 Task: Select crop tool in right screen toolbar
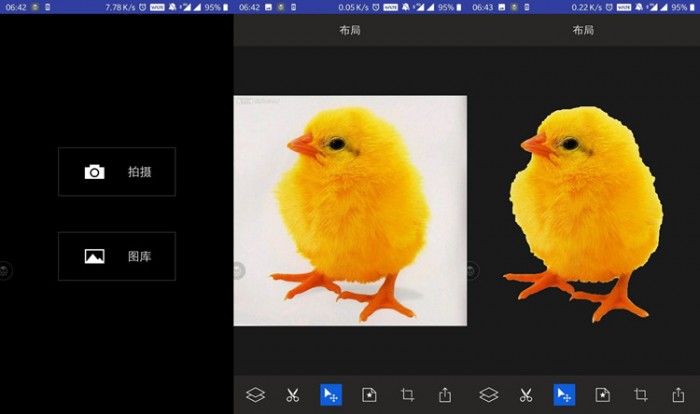641,395
